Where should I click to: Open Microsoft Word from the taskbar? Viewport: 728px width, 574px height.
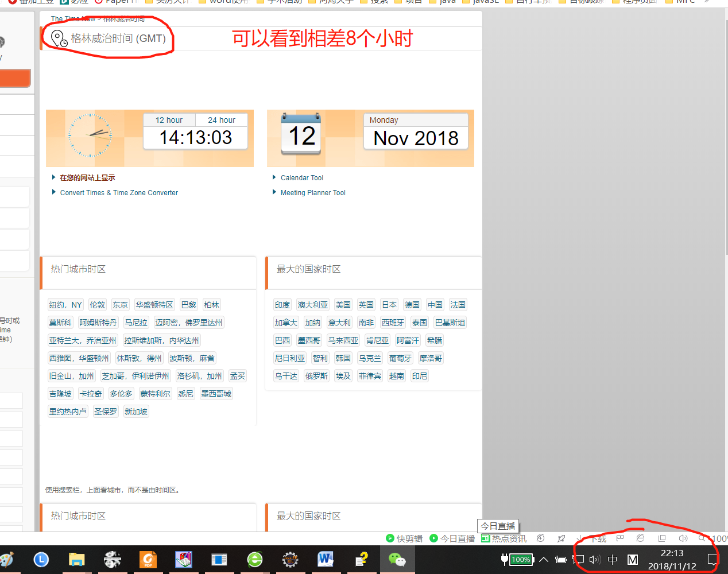(326, 560)
